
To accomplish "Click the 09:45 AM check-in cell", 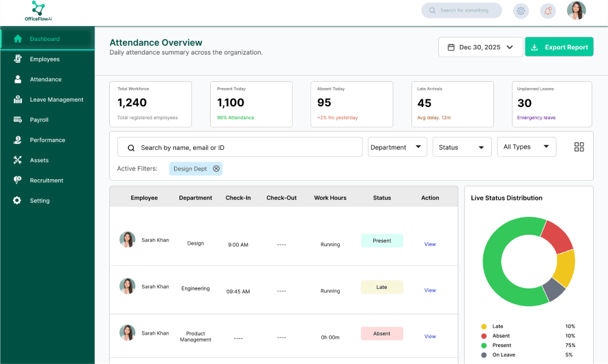I will [x=238, y=291].
